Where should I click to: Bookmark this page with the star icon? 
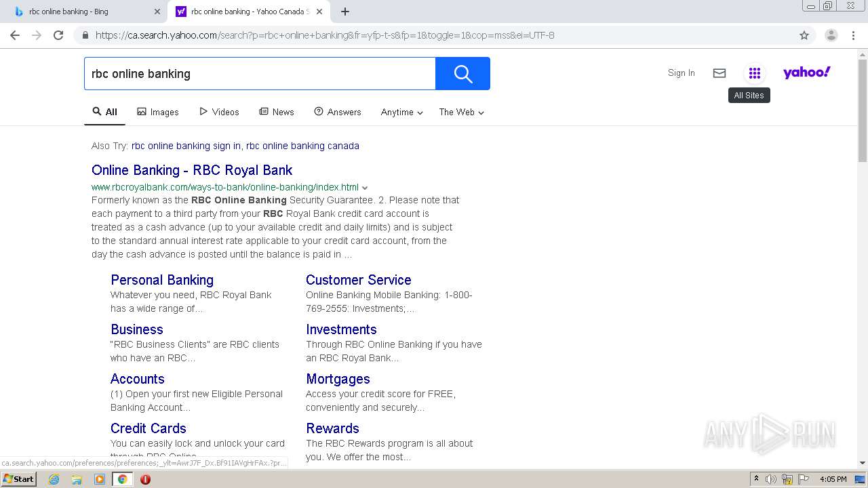[x=804, y=35]
